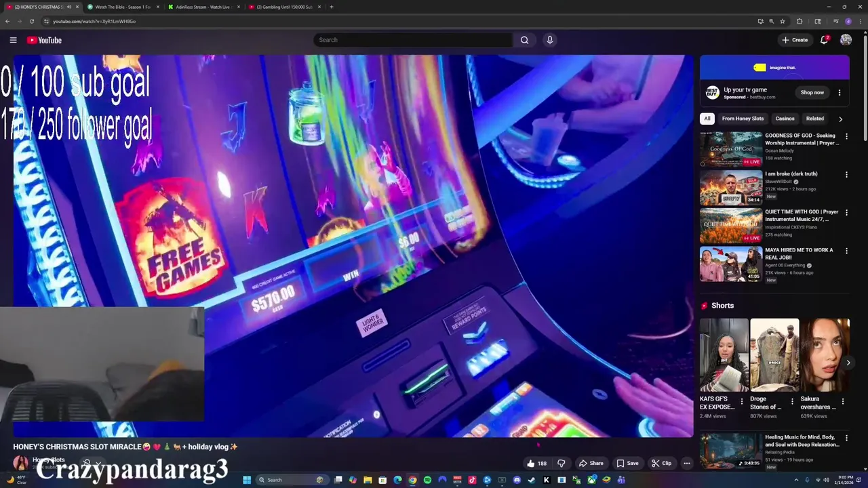Open File Explorer from the taskbar
Viewport: 868px width, 488px height.
pyautogui.click(x=368, y=480)
